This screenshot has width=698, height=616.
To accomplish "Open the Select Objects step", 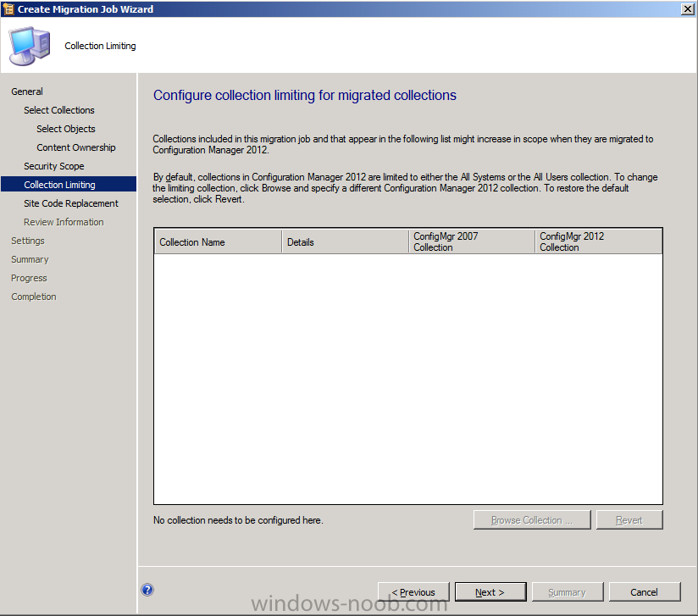I will pyautogui.click(x=66, y=129).
